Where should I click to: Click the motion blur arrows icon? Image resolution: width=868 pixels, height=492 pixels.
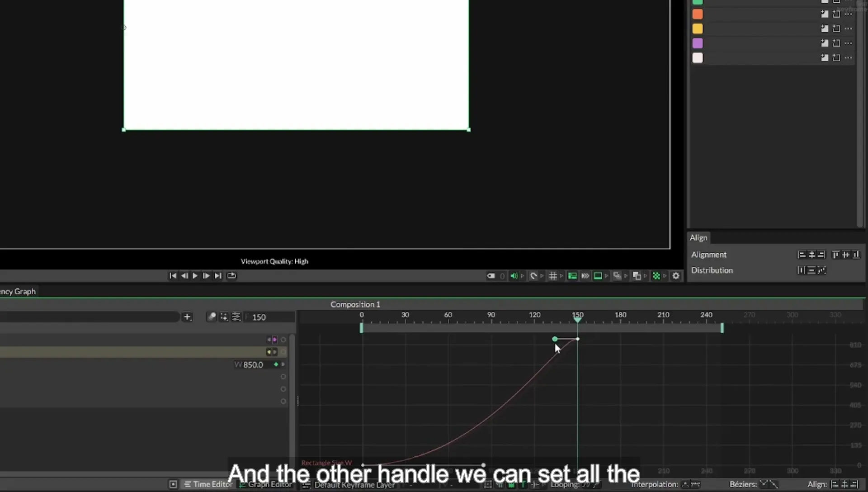pos(585,276)
